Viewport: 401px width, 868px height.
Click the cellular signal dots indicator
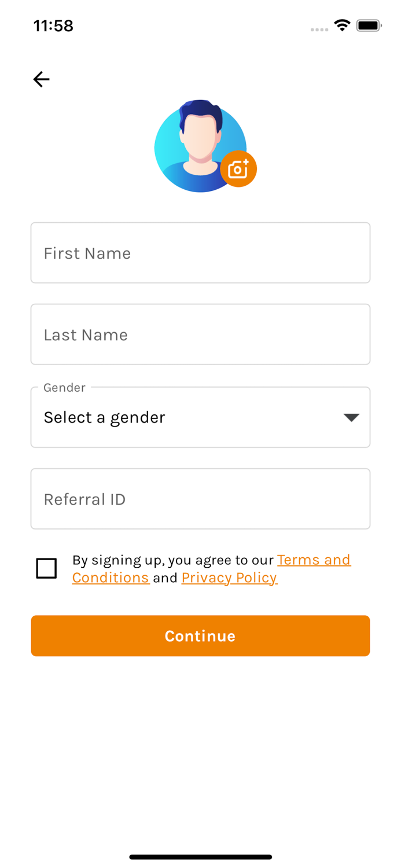pos(319,29)
